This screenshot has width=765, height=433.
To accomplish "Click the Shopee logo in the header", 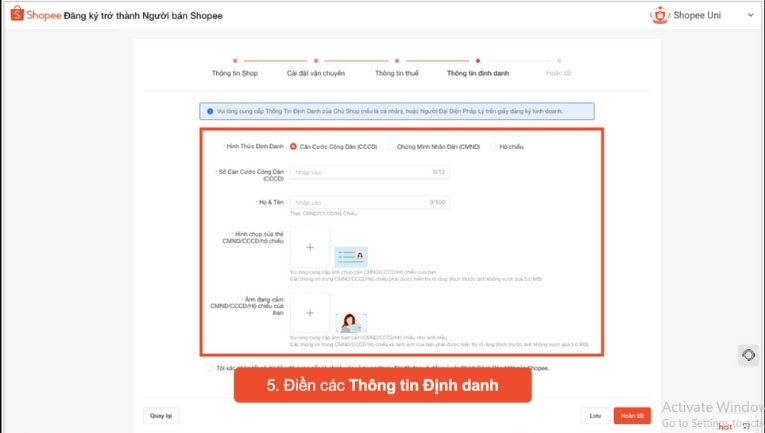I will tap(36, 15).
